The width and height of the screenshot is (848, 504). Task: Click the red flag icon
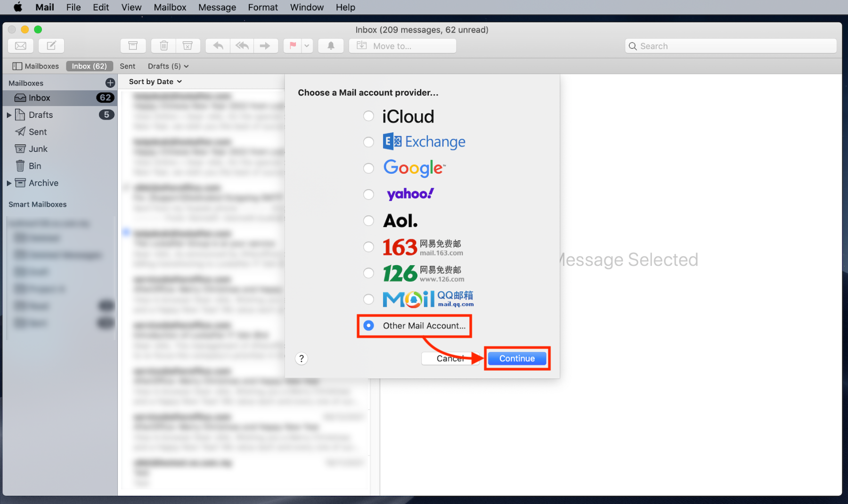293,46
